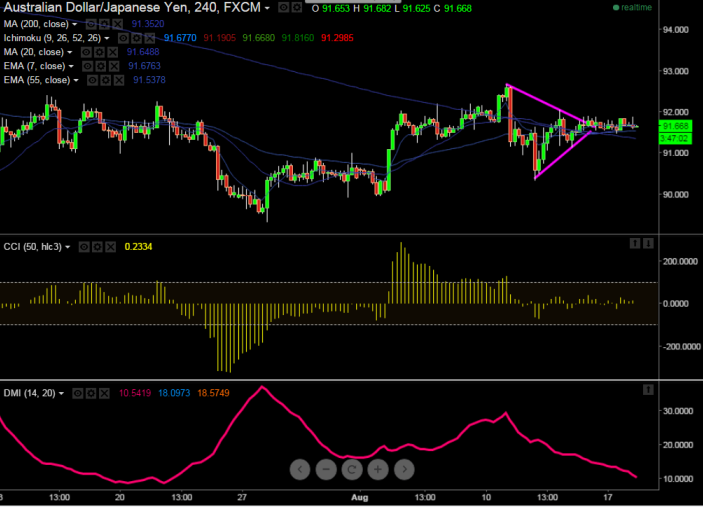Remove the MA (20, close) indicator
This screenshot has width=703, height=507.
pos(113,52)
